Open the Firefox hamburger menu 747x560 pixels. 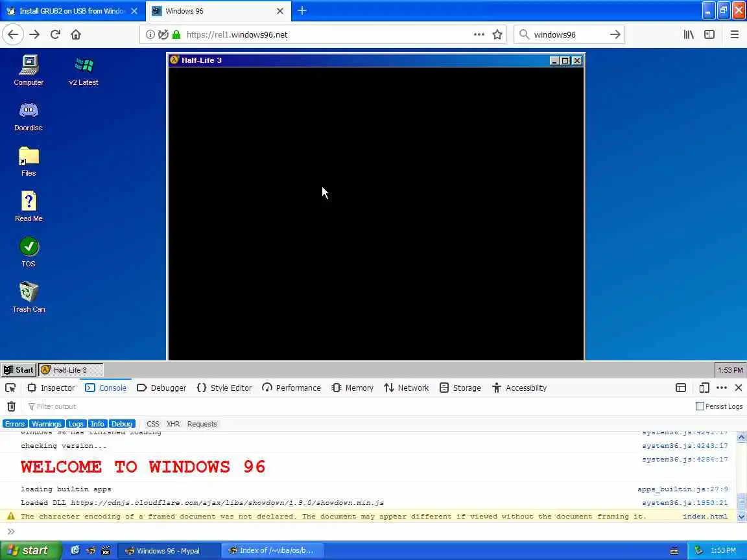coord(735,34)
